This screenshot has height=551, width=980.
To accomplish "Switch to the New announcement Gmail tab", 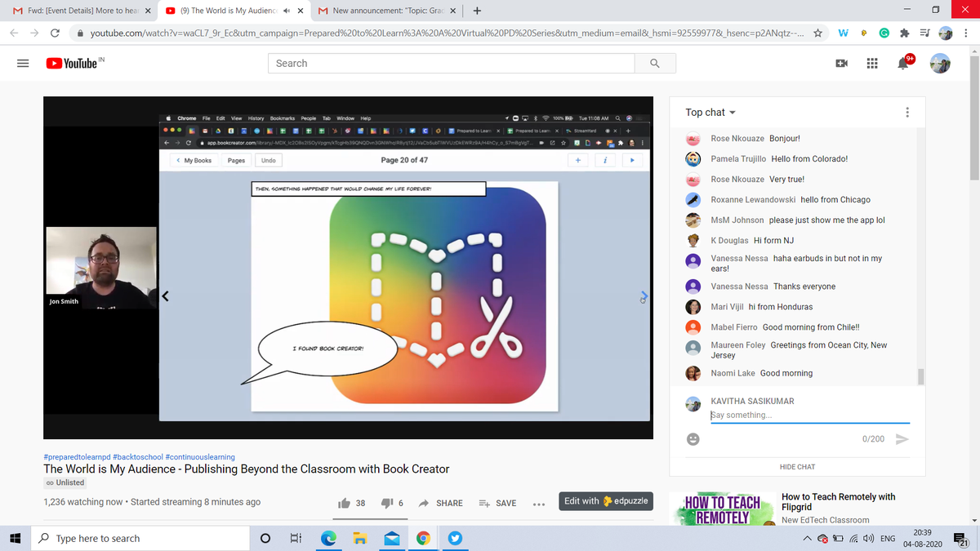I will [x=387, y=11].
